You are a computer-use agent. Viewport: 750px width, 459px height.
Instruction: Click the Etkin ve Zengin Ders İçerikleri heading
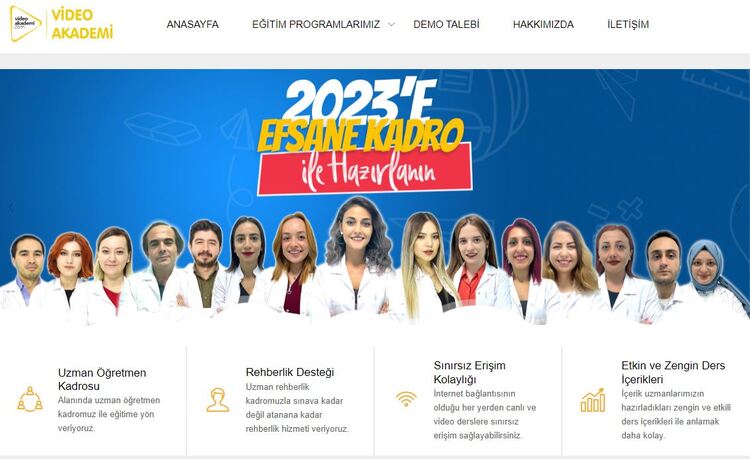pos(673,372)
